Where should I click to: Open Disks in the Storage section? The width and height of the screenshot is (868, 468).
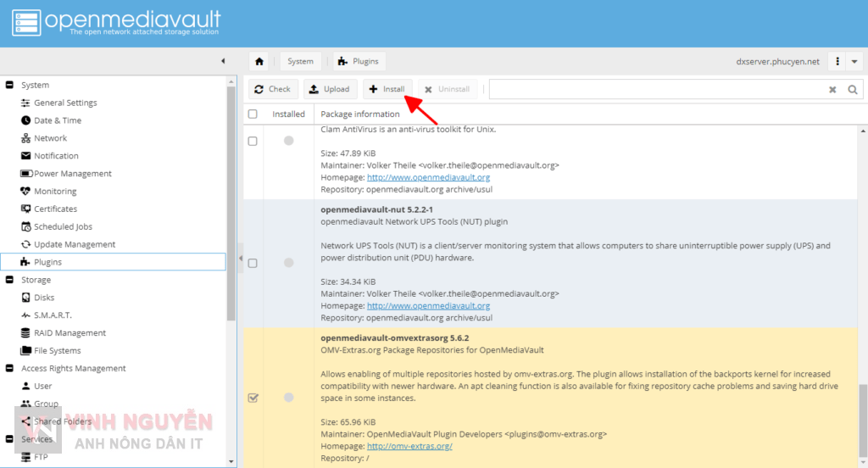pos(43,298)
